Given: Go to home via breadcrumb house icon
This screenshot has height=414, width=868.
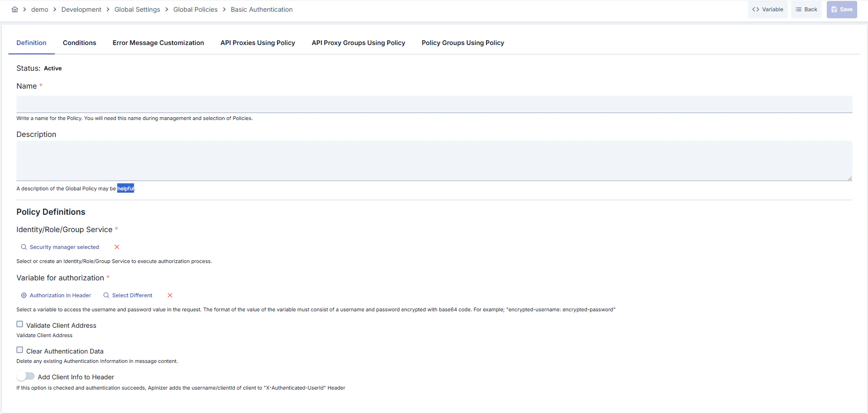Looking at the screenshot, I should click(15, 9).
